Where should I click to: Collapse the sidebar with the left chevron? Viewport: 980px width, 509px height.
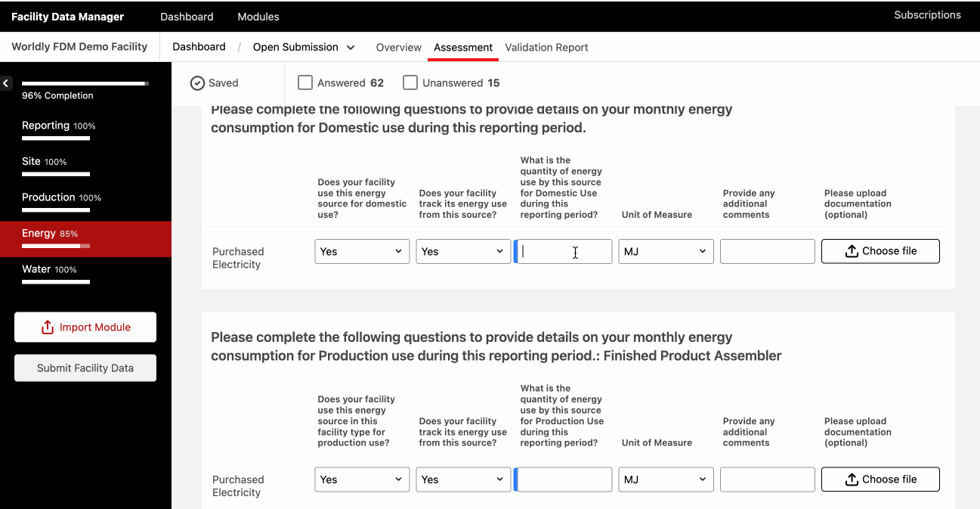(x=6, y=83)
